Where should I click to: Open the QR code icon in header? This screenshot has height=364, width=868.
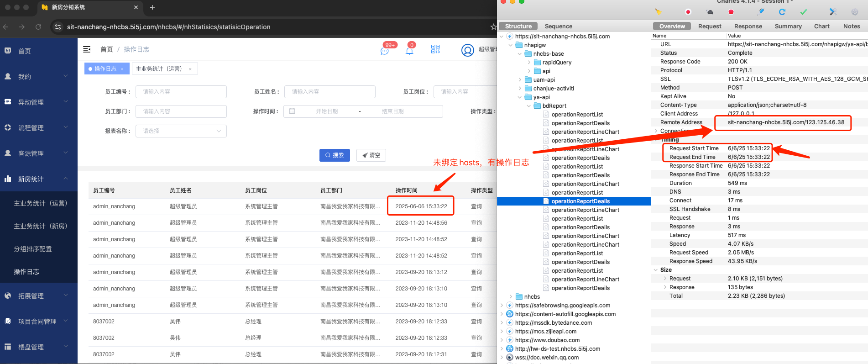coord(435,49)
